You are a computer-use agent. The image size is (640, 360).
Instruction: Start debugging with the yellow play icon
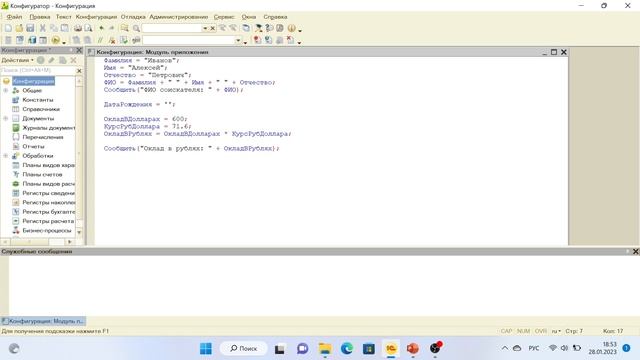pos(56,40)
